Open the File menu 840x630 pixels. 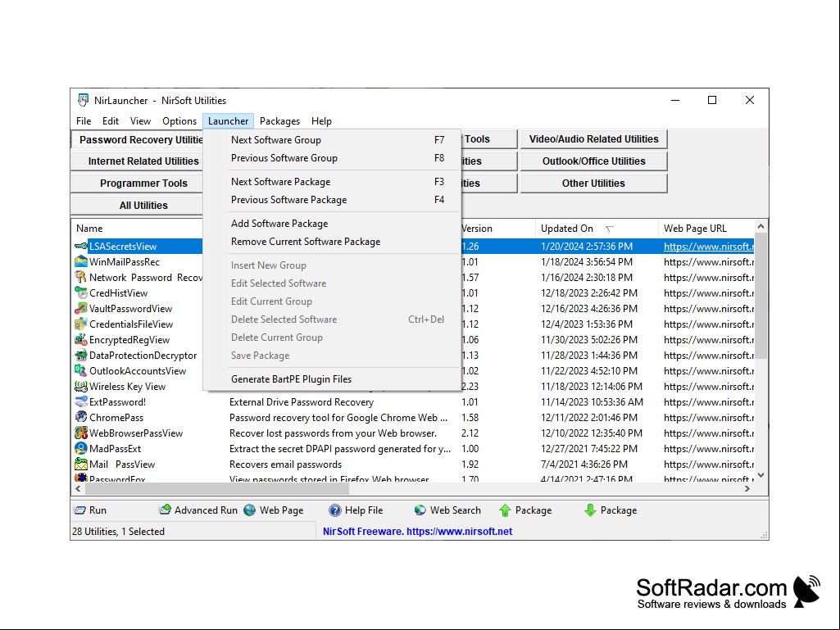[84, 121]
